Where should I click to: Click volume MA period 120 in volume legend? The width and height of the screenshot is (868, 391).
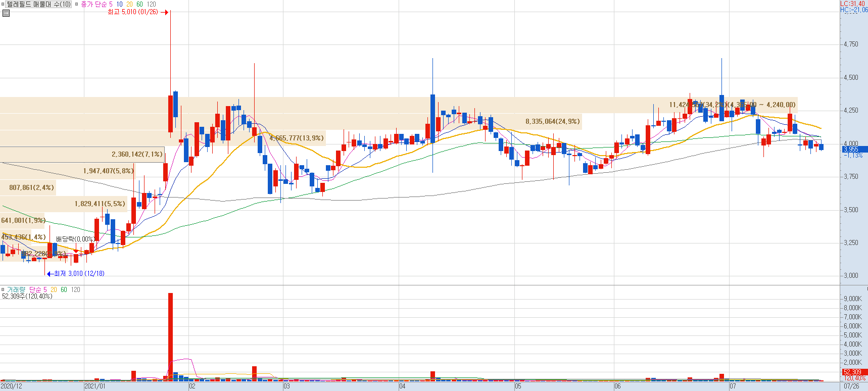[75, 289]
